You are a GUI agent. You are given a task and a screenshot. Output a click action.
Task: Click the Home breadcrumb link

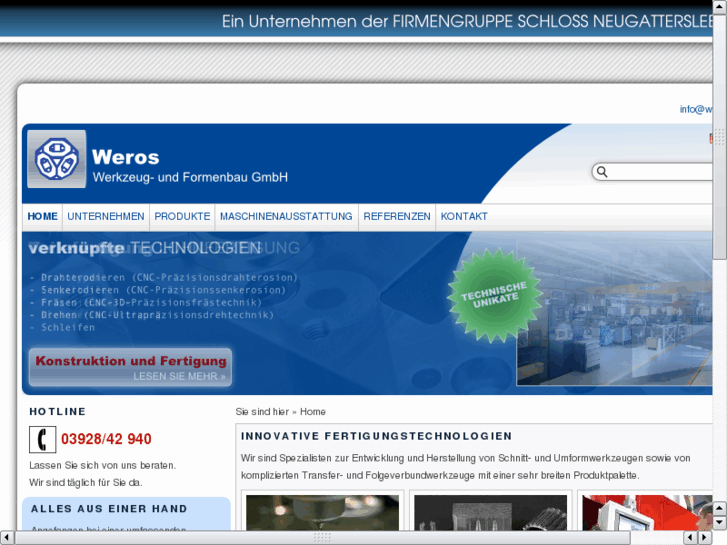click(312, 412)
